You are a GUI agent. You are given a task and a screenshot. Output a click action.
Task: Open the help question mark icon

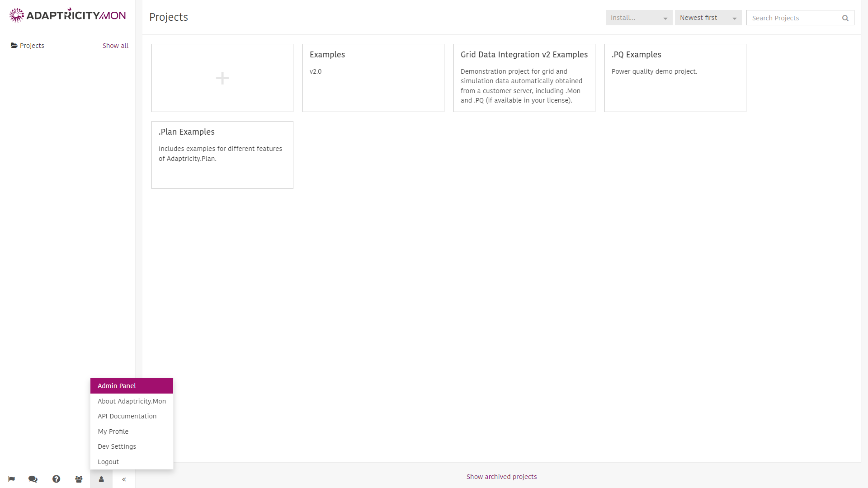tap(56, 479)
